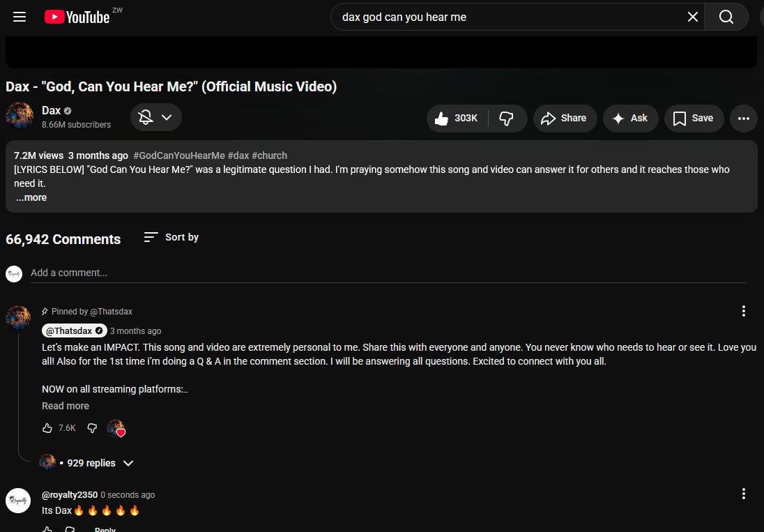
Task: Open the Ask AI button
Action: coord(630,119)
